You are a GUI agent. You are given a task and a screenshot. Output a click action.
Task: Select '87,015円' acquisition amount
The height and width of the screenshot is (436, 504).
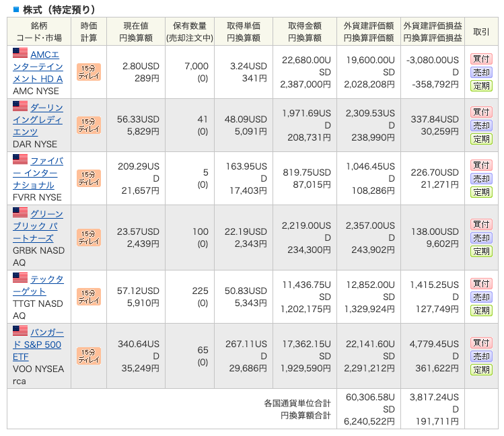(312, 185)
